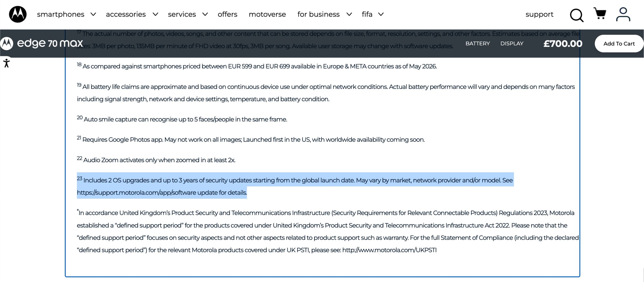Jump to the BATTERY section tab

click(477, 44)
